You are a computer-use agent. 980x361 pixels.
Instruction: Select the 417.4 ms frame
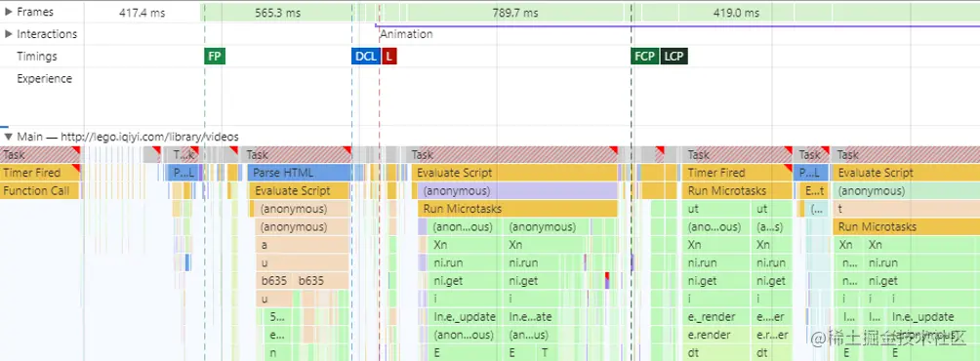142,13
